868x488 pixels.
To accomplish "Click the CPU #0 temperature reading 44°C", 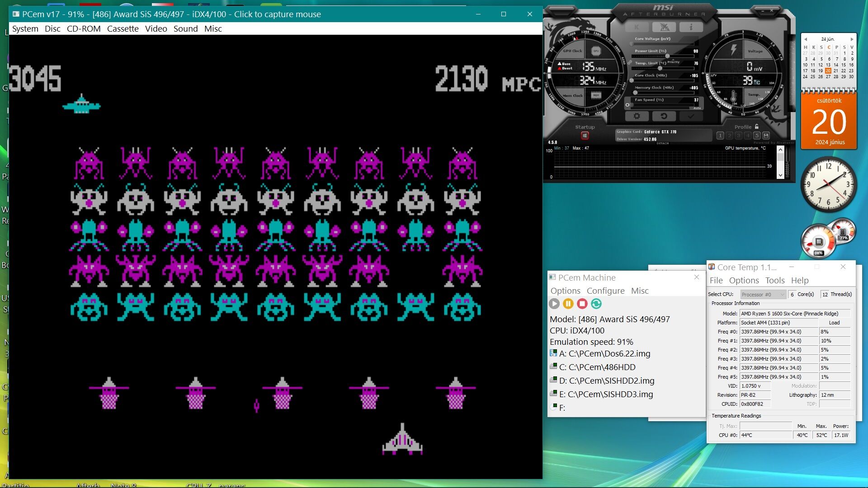I will [766, 435].
